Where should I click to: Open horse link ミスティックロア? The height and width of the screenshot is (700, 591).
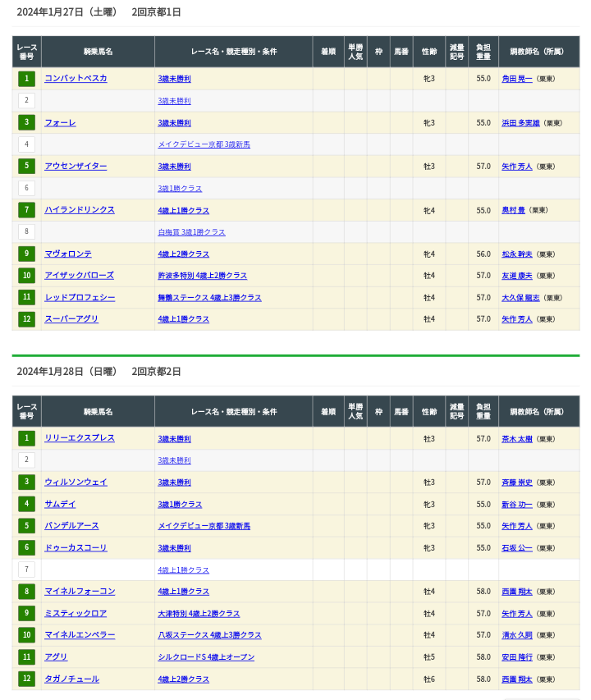[x=76, y=613]
